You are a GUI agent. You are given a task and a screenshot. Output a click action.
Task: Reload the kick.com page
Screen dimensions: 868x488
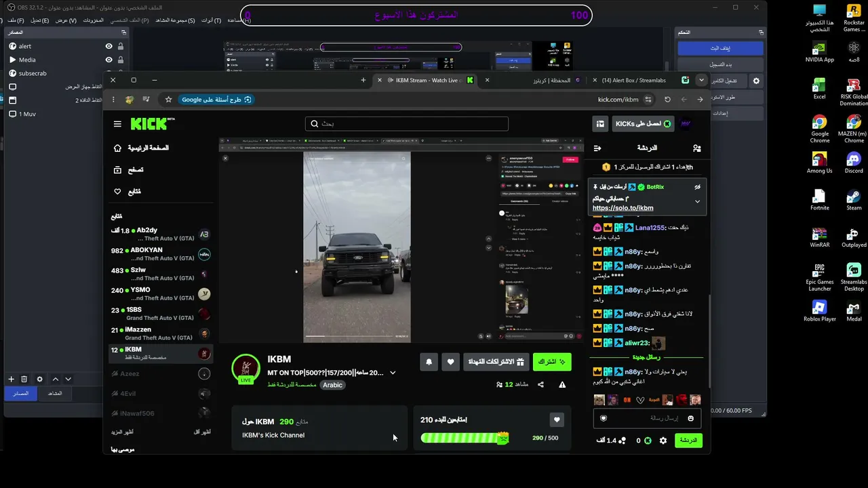(667, 99)
